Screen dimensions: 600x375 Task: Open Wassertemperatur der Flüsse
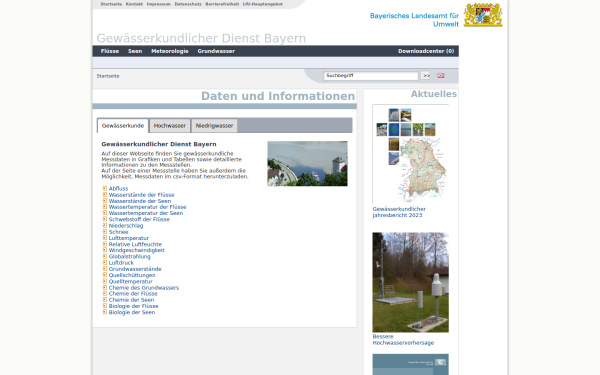[x=147, y=207]
